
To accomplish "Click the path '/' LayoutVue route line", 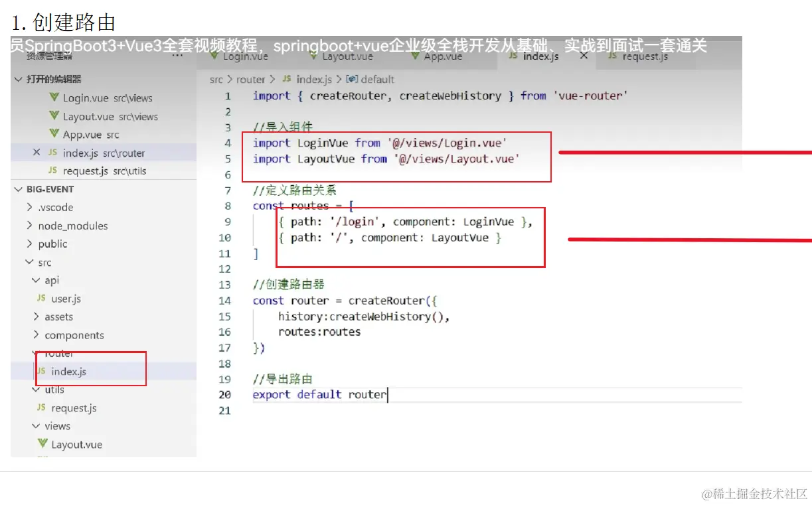I will coord(390,238).
